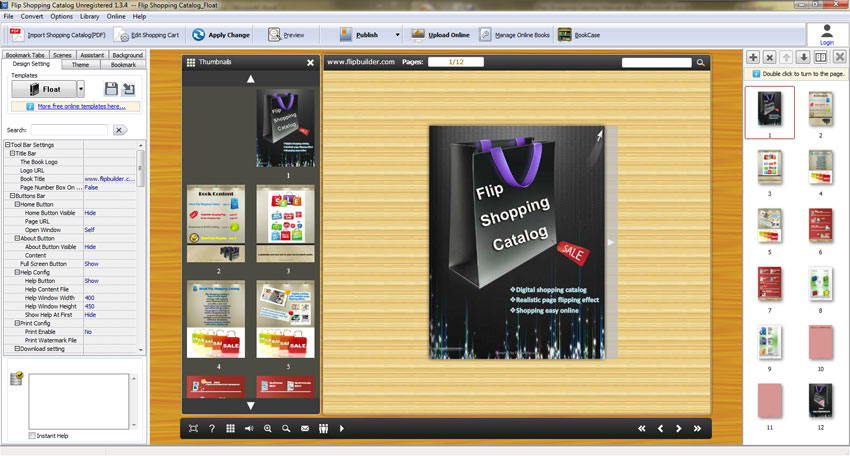Click the add page plus icon
This screenshot has width=850, height=456.
(753, 57)
